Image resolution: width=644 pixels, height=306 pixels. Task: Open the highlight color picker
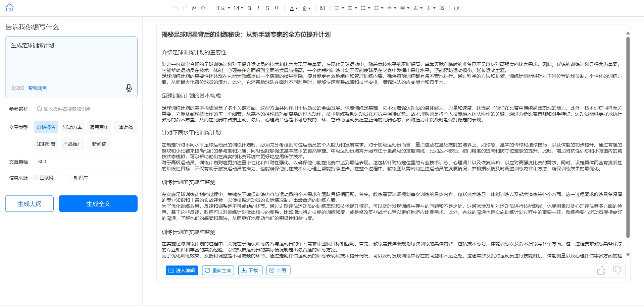tap(306, 8)
